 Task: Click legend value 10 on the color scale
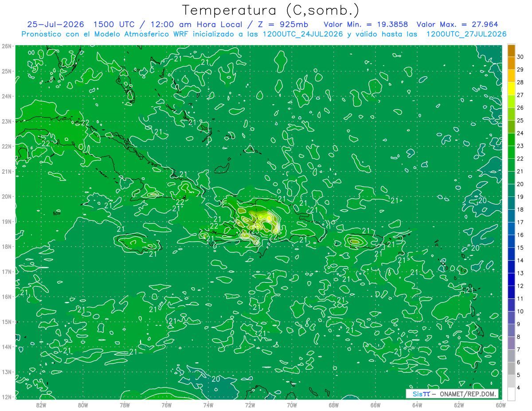pos(520,311)
